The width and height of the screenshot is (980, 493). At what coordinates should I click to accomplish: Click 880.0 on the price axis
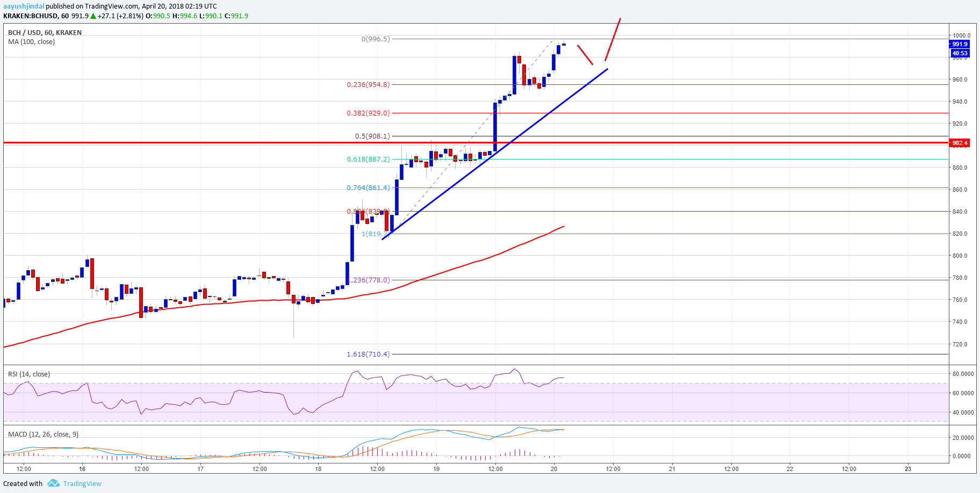[x=960, y=168]
